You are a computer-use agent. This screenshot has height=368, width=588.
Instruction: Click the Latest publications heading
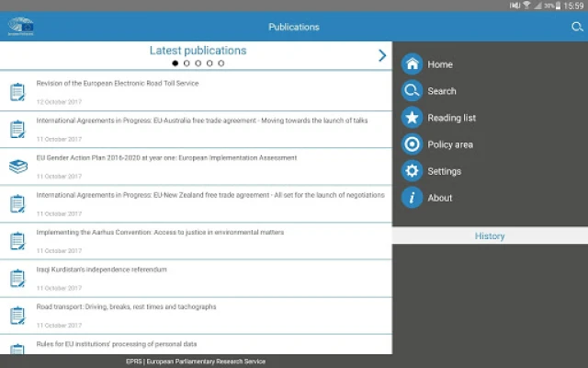coord(198,51)
